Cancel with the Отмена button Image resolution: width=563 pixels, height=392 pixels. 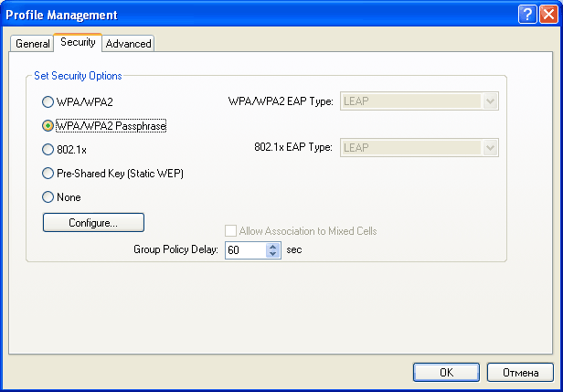[520, 372]
